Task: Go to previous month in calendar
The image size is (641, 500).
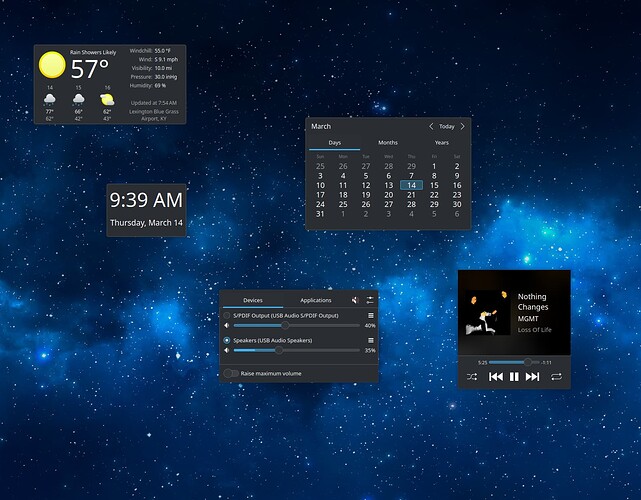Action: point(431,126)
